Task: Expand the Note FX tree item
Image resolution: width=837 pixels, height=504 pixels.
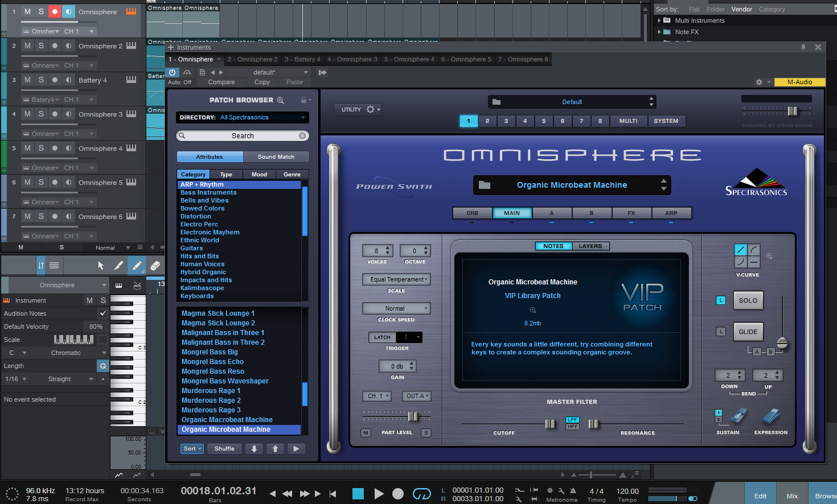Action: click(x=659, y=32)
